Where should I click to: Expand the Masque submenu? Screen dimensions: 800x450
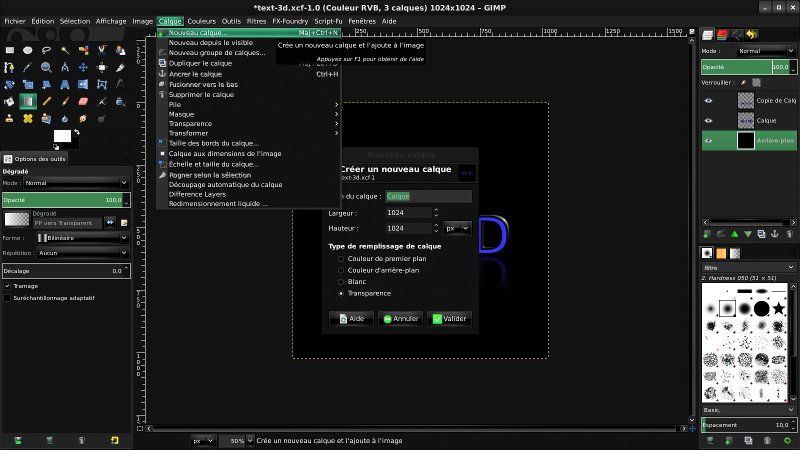[x=249, y=114]
